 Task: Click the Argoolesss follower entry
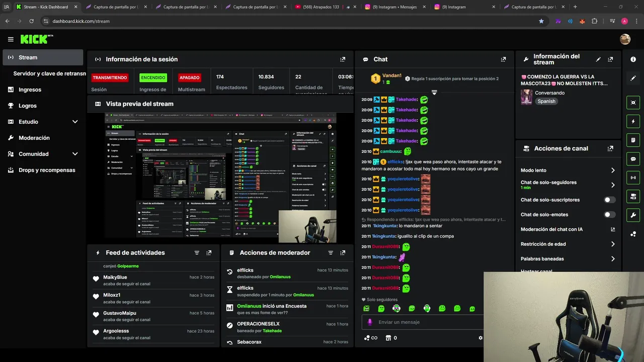(x=153, y=334)
